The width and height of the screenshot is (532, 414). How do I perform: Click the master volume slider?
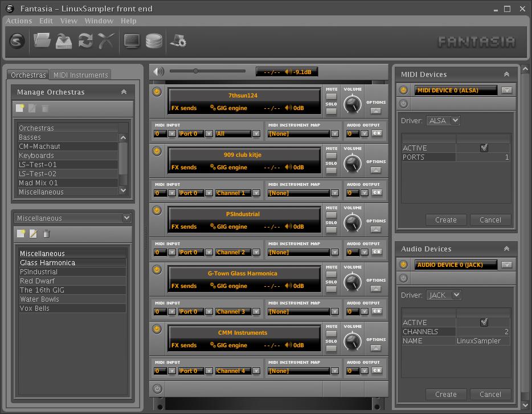(x=207, y=71)
